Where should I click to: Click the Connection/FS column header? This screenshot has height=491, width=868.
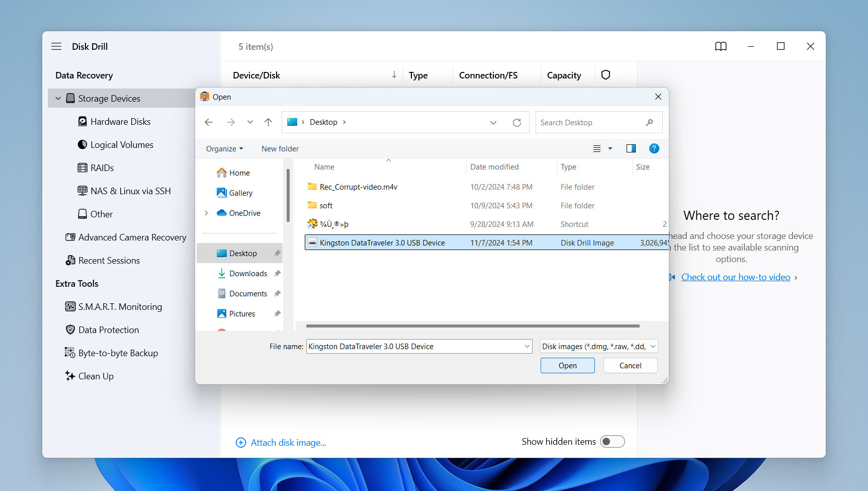pyautogui.click(x=488, y=75)
